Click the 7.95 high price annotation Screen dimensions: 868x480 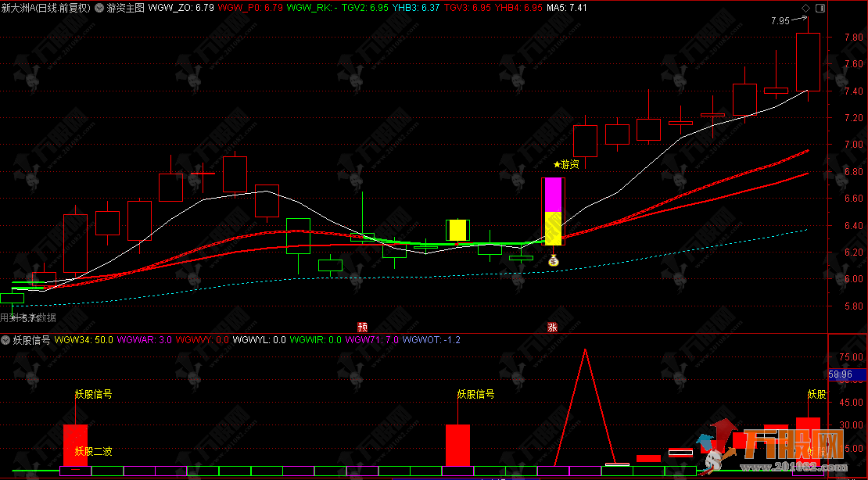click(781, 21)
